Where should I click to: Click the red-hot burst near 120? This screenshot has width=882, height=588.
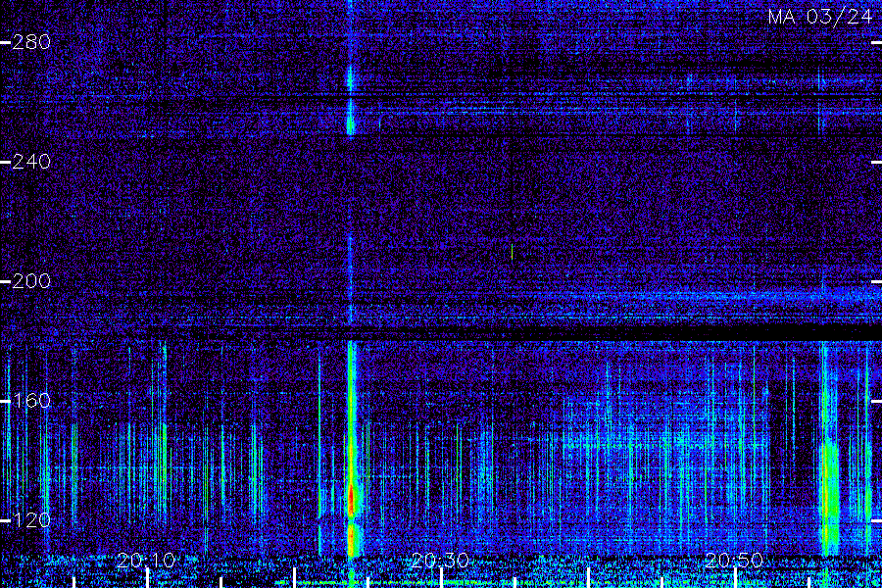(x=352, y=500)
